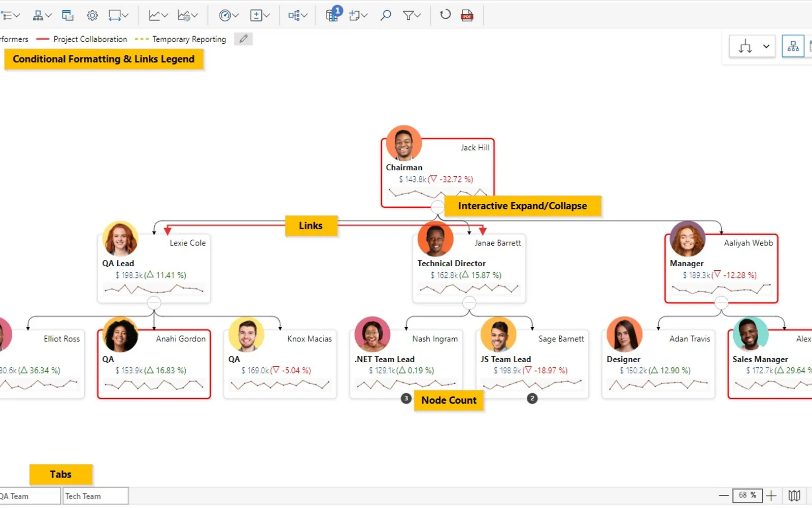Image resolution: width=812 pixels, height=508 pixels.
Task: Click the Temporary Reporting legend label
Action: tap(189, 39)
